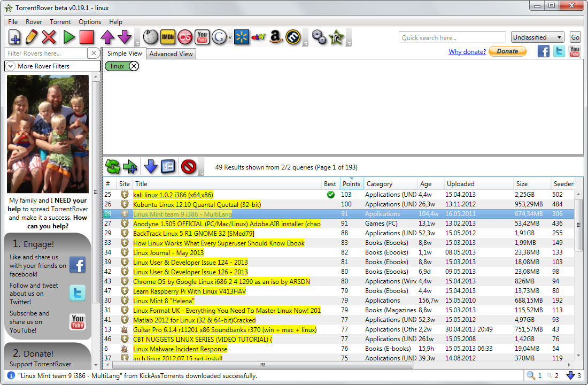The width and height of the screenshot is (588, 385).
Task: Click the TorrentRover star icon in toolbar
Action: pos(336,37)
